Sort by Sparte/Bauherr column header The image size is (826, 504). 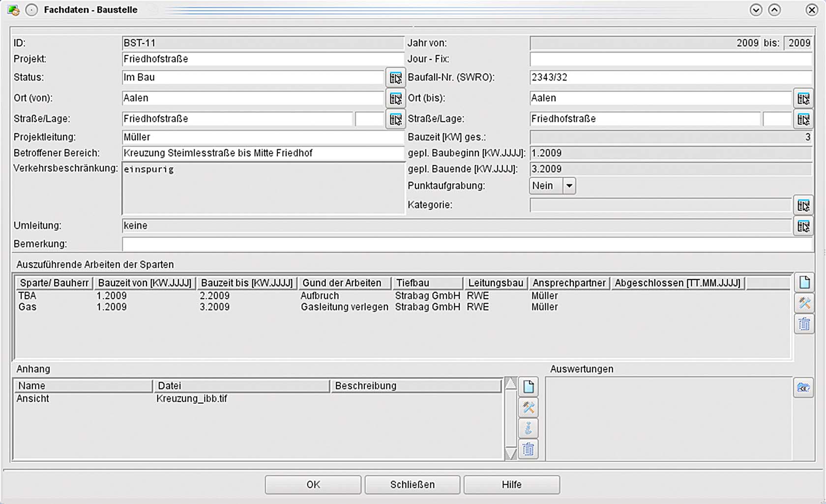tap(54, 283)
